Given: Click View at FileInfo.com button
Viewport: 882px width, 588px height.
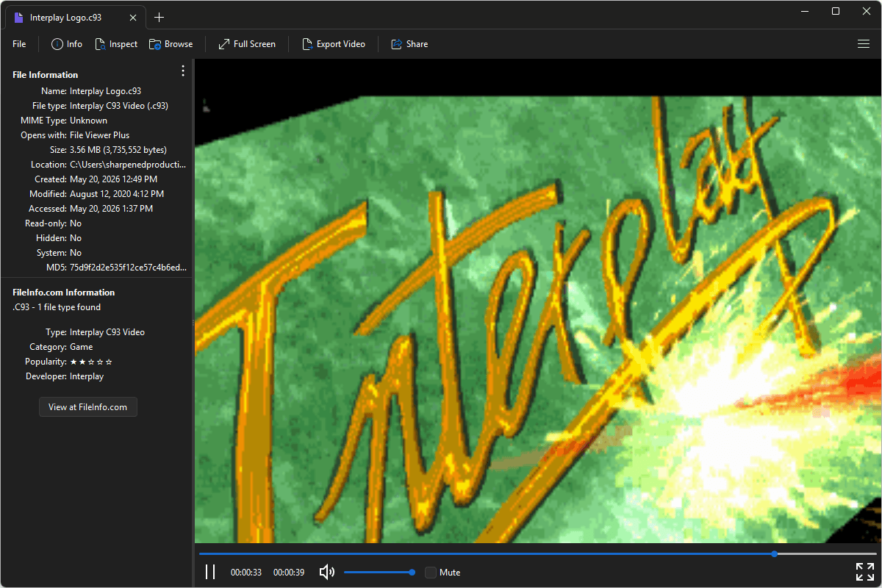Looking at the screenshot, I should point(88,407).
